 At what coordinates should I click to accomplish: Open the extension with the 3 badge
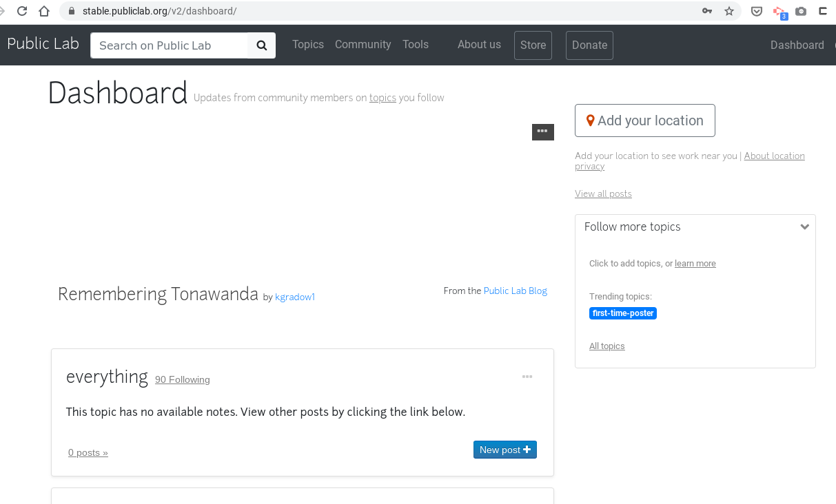(x=779, y=11)
